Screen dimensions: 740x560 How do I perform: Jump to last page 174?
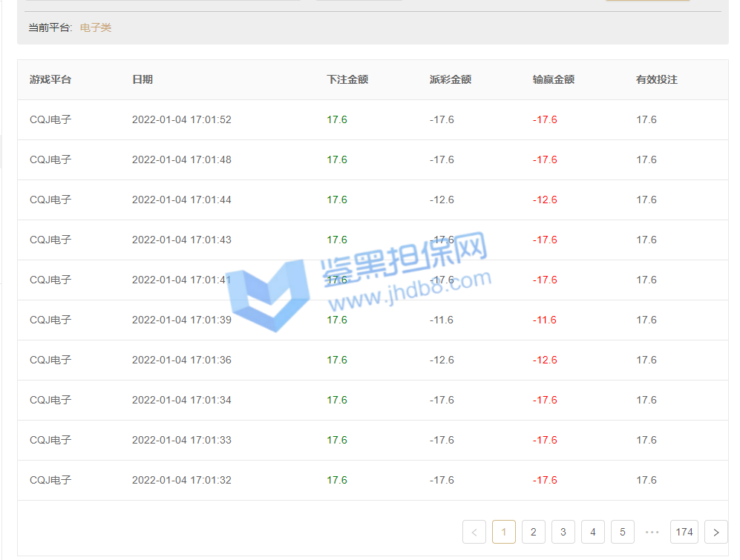(x=684, y=532)
